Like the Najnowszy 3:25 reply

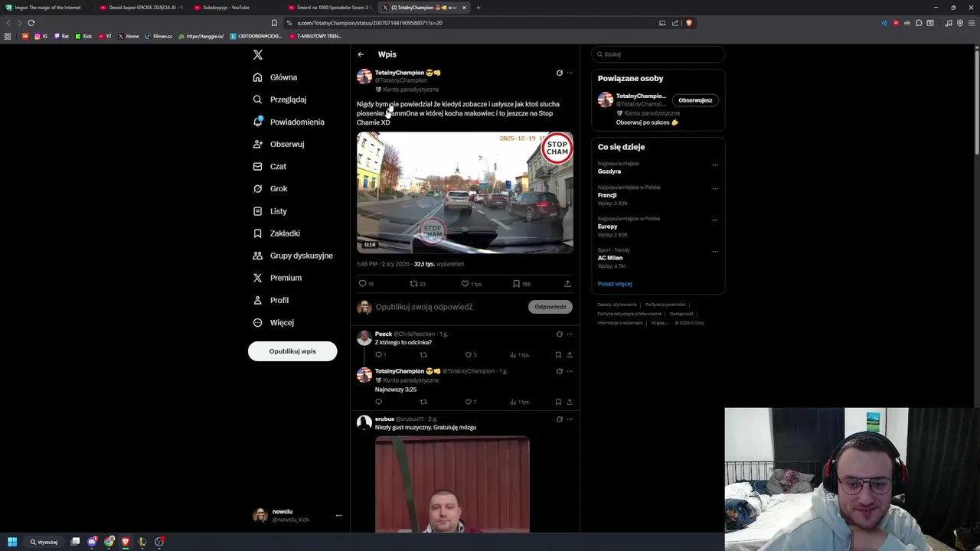[469, 402]
